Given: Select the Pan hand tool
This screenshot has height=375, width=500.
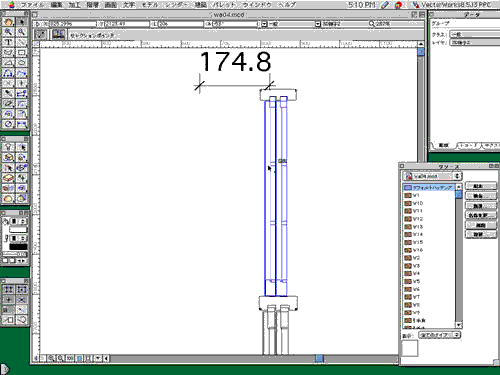Looking at the screenshot, I should pyautogui.click(x=8, y=22).
